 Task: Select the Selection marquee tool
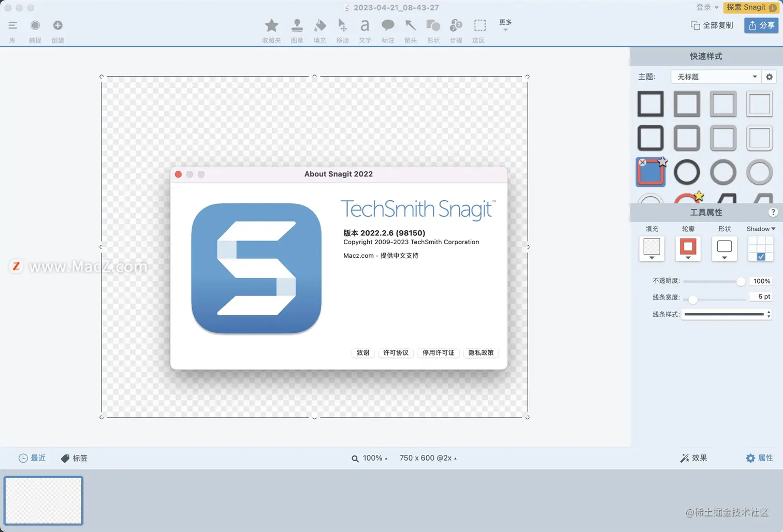coord(480,25)
